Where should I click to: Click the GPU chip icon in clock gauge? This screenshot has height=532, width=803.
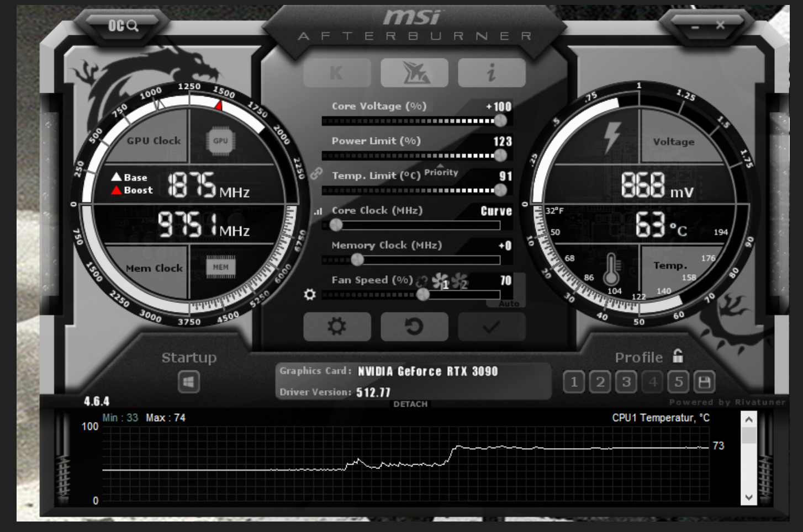[x=220, y=141]
